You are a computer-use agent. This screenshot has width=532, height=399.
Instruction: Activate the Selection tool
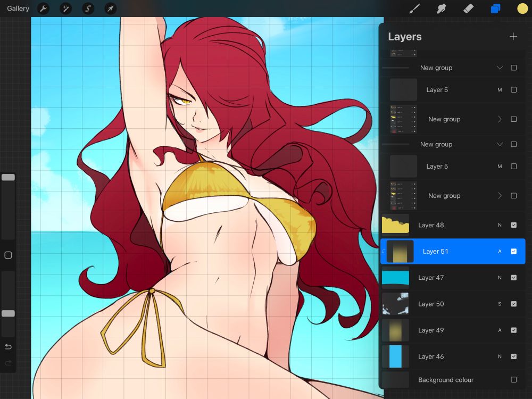coord(88,9)
